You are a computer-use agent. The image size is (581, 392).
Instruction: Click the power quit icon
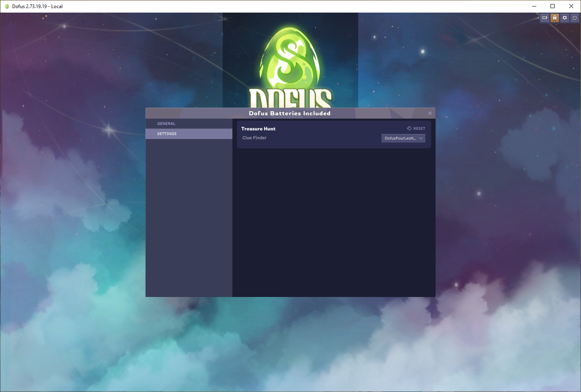pos(574,18)
